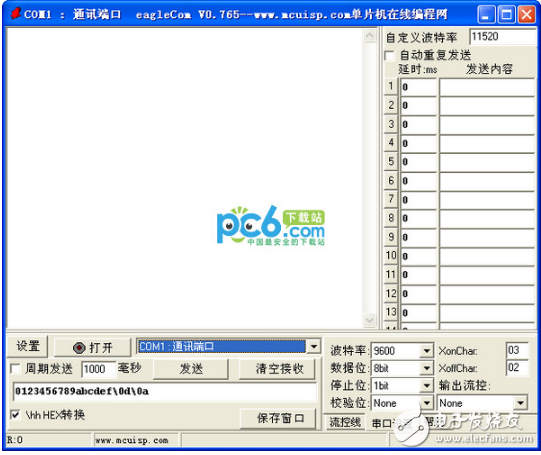Image resolution: width=541 pixels, height=455 pixels.
Task: Click 发送内容 field of row 1
Action: [487, 87]
